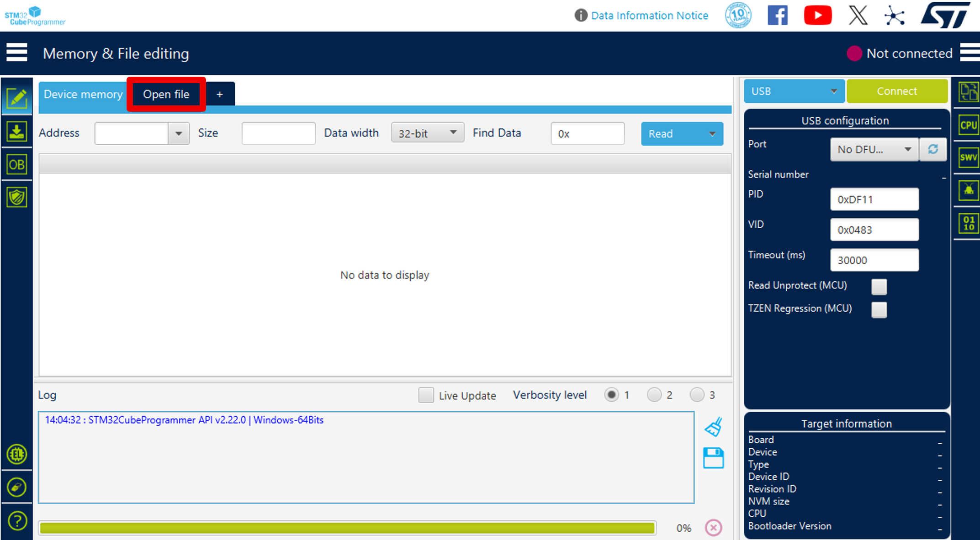The image size is (980, 540).
Task: Click the STM32CubeProgrammer API log line
Action: [184, 420]
